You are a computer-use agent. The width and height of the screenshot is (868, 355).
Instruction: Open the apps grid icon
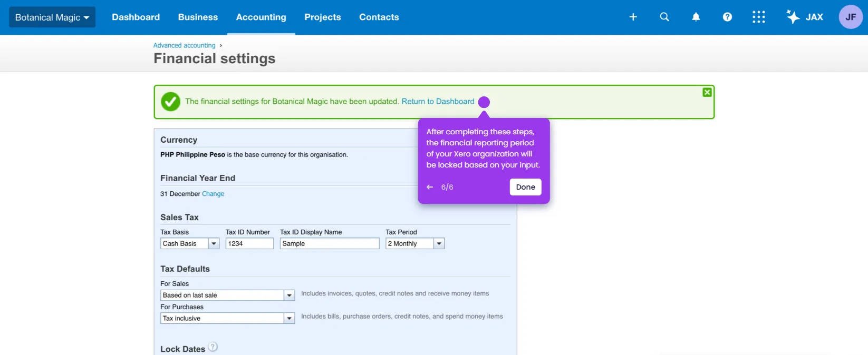pyautogui.click(x=758, y=17)
